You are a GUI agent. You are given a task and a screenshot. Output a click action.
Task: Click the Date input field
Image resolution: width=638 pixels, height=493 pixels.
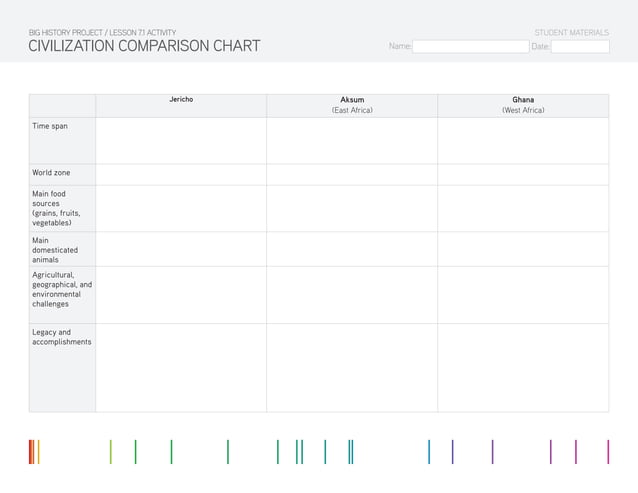click(x=579, y=46)
